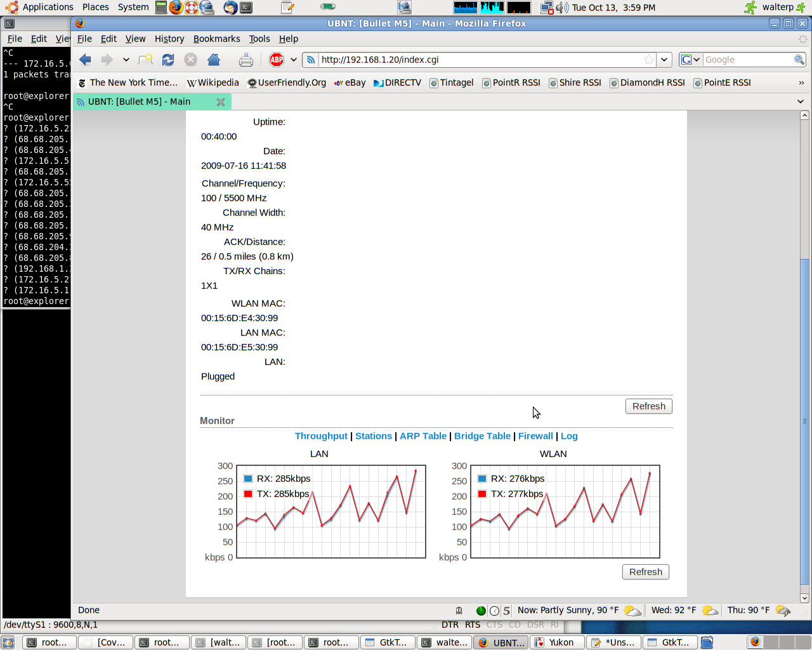This screenshot has height=650, width=812.
Task: Click the clock icon in Firefox status bar
Action: point(494,611)
